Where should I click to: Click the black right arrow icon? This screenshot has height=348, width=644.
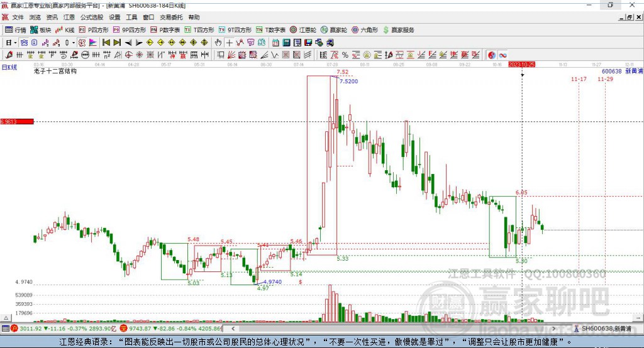click(139, 43)
